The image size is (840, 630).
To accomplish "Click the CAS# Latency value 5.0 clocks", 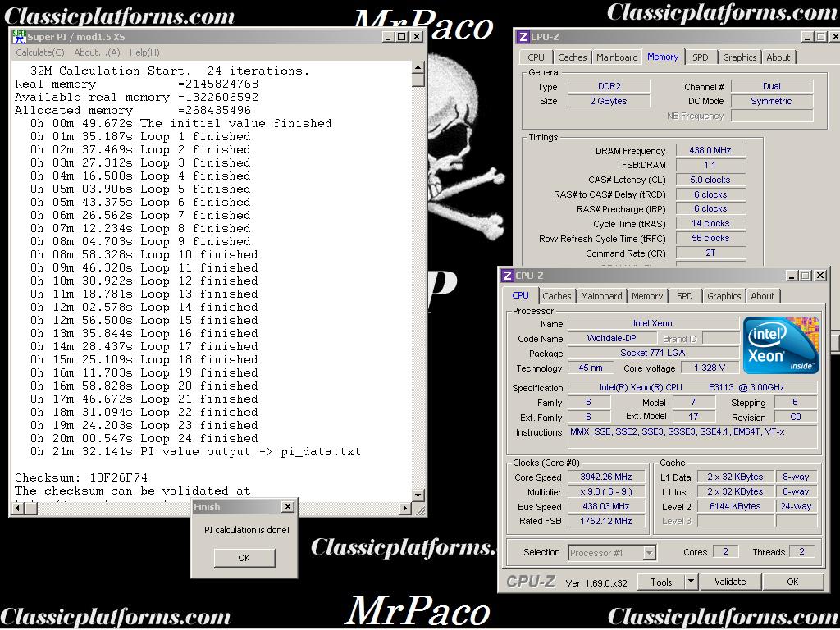I will (x=710, y=180).
